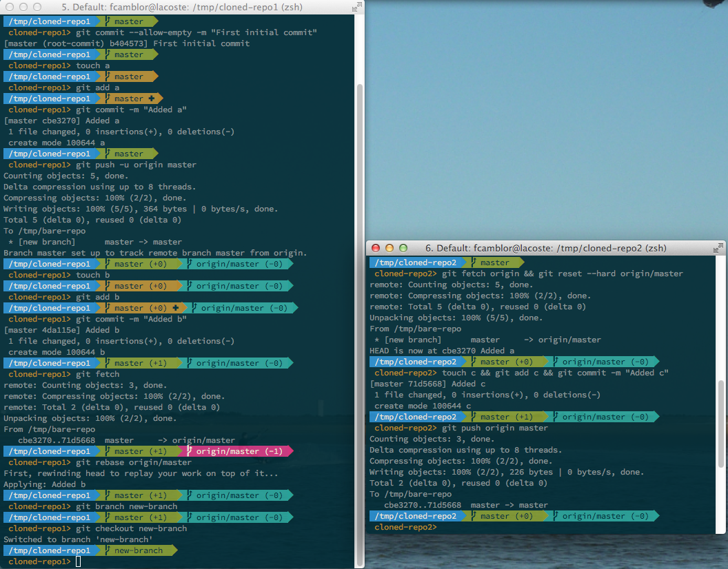Screen dimensions: 728x569
Task: Click the fullscreen arrows icon in cloned-repo1 window
Action: (356, 7)
